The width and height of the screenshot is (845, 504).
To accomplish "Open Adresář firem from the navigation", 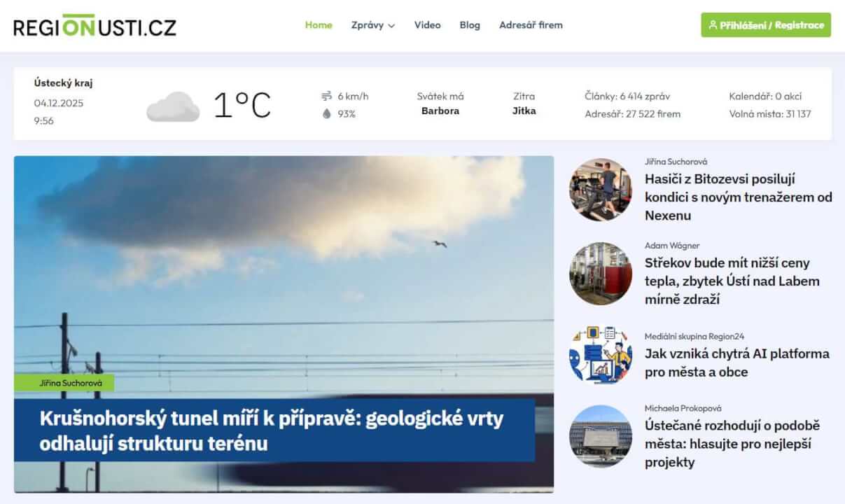I will [531, 25].
